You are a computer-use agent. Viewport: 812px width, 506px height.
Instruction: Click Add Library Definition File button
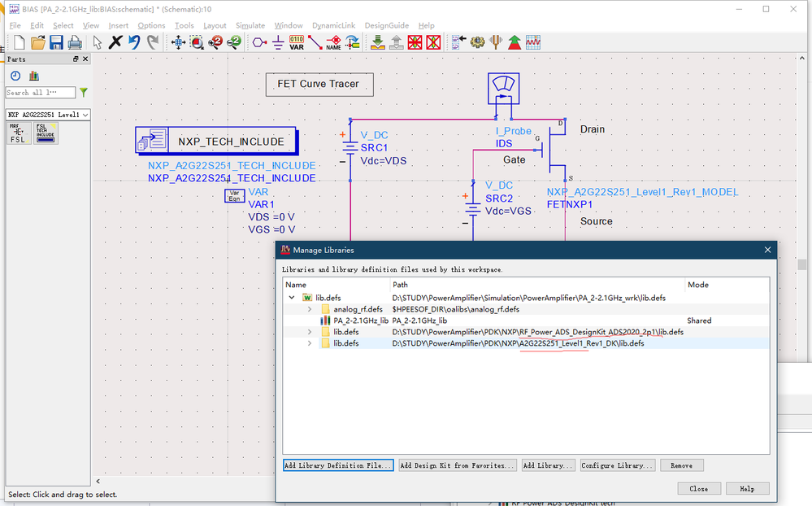[338, 465]
